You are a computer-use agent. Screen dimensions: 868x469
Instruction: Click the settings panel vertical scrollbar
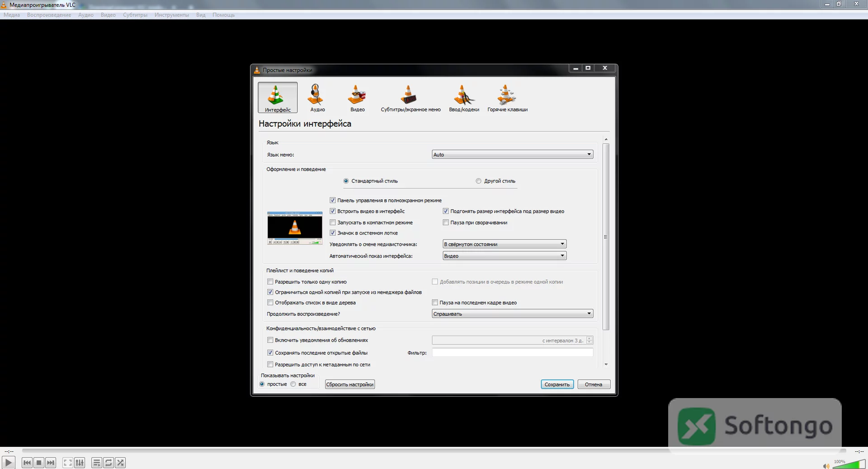click(x=606, y=237)
